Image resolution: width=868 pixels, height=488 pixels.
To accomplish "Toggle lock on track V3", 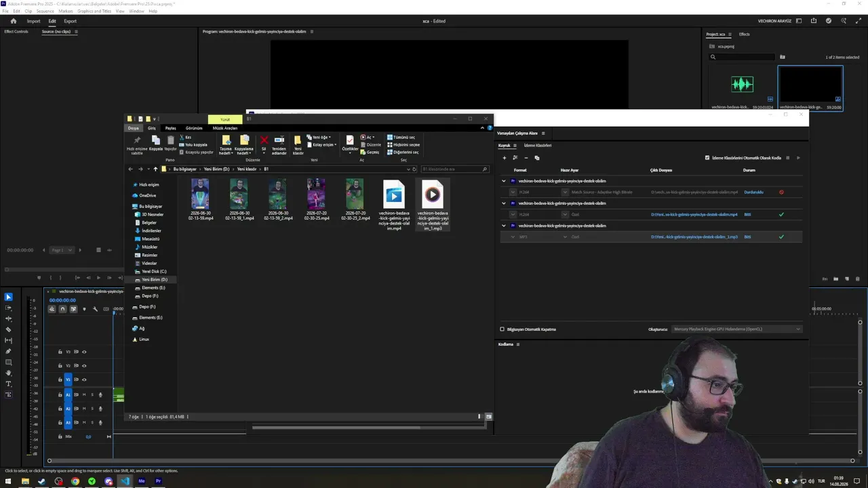I will click(60, 352).
